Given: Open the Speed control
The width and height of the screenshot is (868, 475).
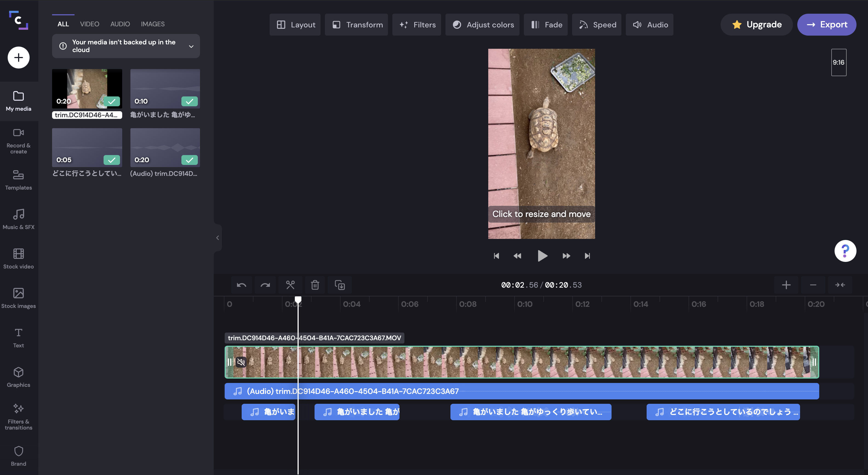Looking at the screenshot, I should [596, 25].
